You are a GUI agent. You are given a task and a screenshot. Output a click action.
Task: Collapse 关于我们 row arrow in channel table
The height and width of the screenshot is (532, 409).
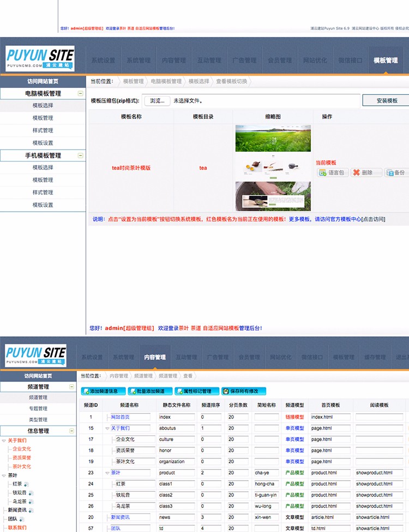pos(107,428)
